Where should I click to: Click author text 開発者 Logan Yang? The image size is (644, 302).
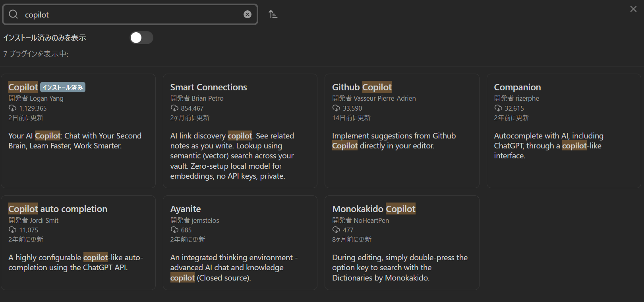coord(36,98)
